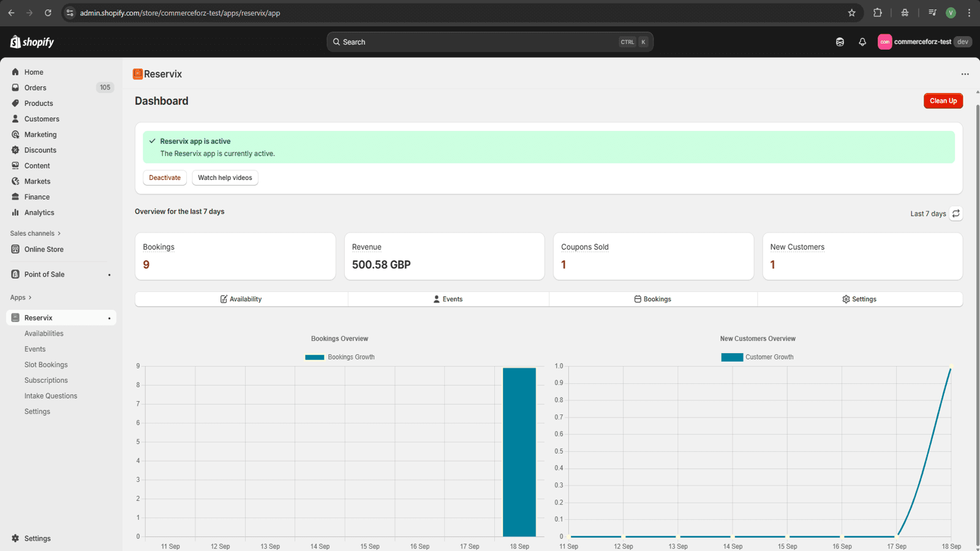Bookmark the page via the star icon
The width and height of the screenshot is (980, 551).
(x=851, y=12)
